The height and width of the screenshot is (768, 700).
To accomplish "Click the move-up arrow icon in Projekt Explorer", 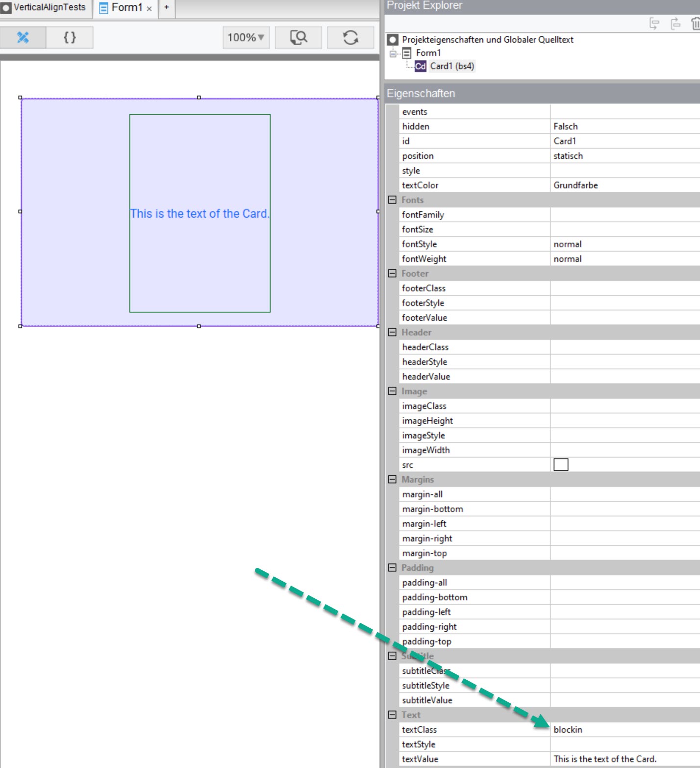I will [x=675, y=23].
